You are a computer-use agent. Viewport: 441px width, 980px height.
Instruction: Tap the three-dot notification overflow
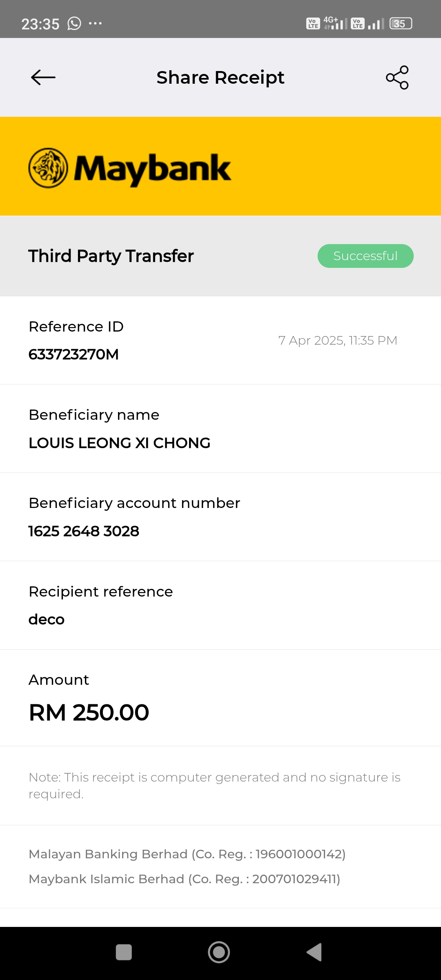96,23
